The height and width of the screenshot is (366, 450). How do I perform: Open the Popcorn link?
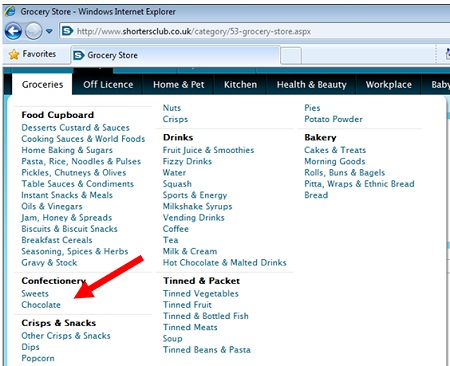coord(38,358)
